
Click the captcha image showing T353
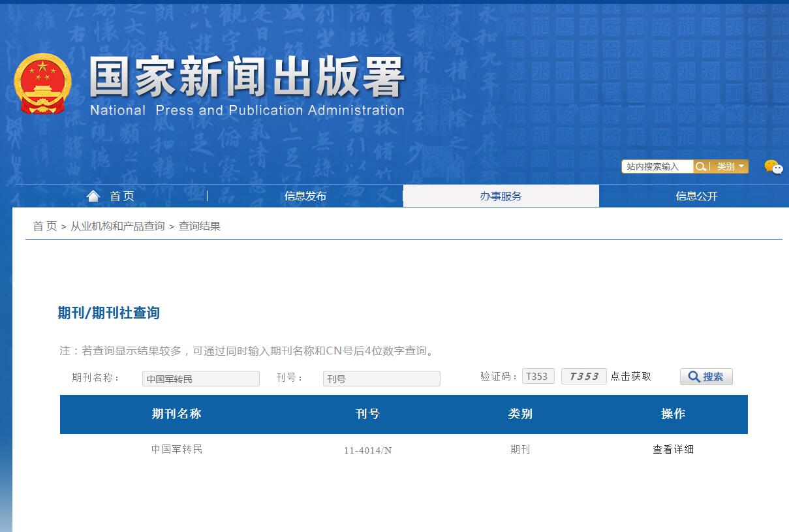[x=583, y=375]
